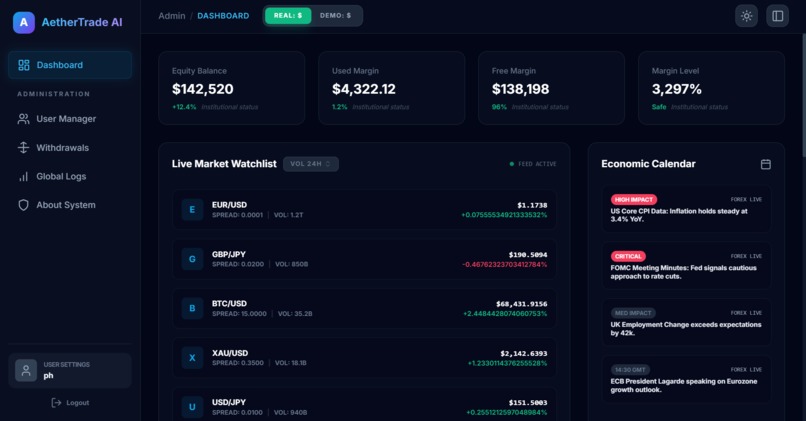This screenshot has height=421, width=806.
Task: Open the Dashboard sidebar item
Action: pyautogui.click(x=70, y=65)
